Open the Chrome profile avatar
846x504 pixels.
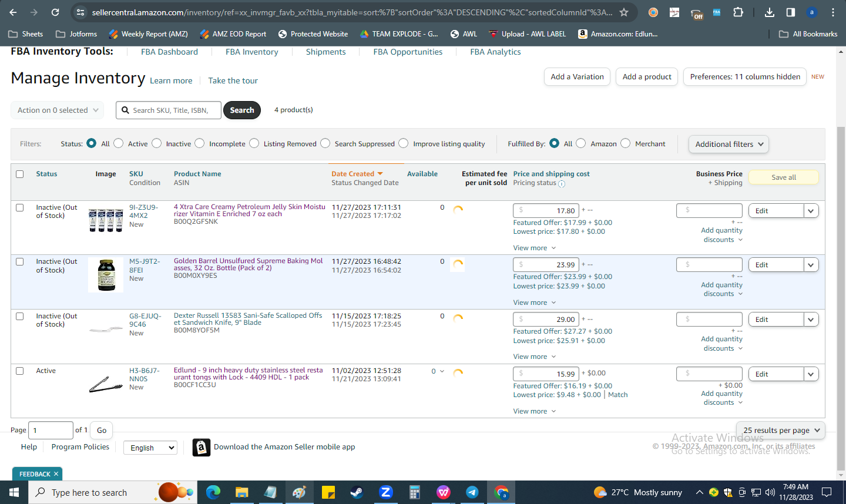pyautogui.click(x=812, y=12)
